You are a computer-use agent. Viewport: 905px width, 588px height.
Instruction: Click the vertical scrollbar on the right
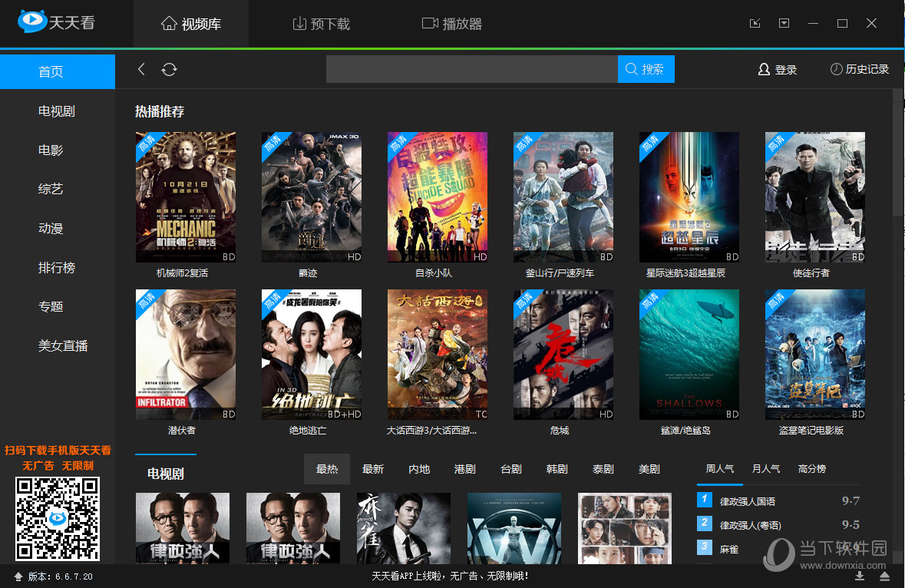coord(898,154)
